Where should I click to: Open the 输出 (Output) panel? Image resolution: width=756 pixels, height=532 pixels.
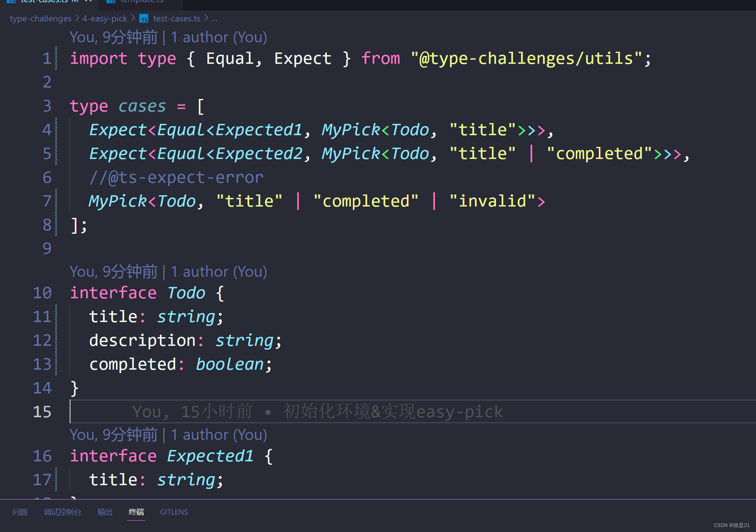pos(105,512)
